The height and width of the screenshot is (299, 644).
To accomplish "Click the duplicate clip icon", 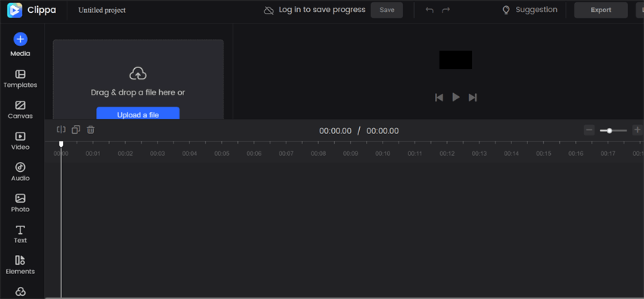I will [x=76, y=129].
